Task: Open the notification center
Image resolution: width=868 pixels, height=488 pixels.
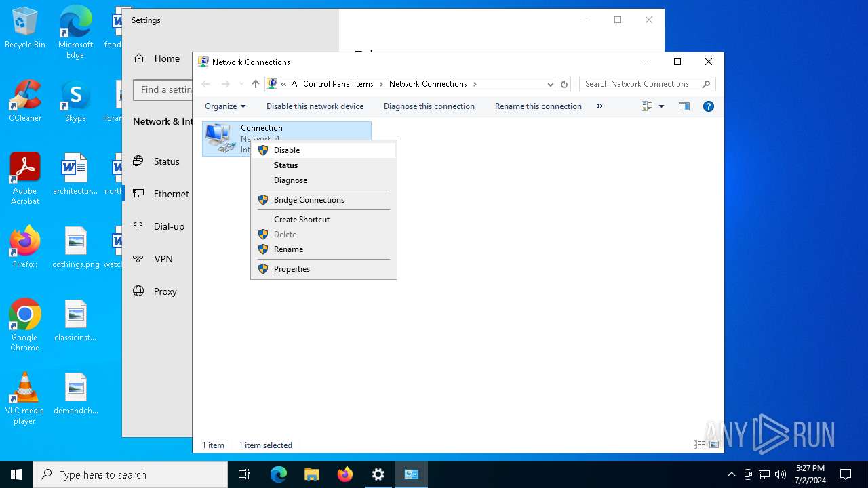Action: (x=846, y=474)
